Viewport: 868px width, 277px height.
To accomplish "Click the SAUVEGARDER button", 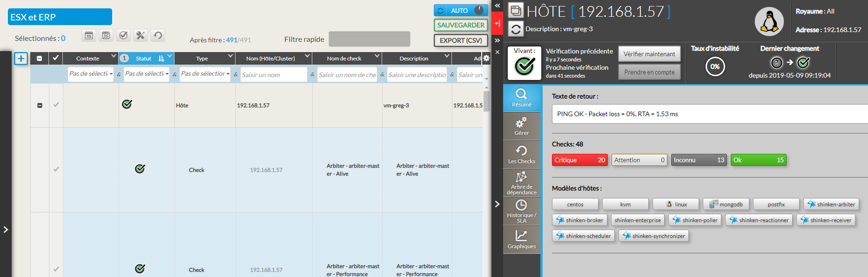I will pos(461,25).
